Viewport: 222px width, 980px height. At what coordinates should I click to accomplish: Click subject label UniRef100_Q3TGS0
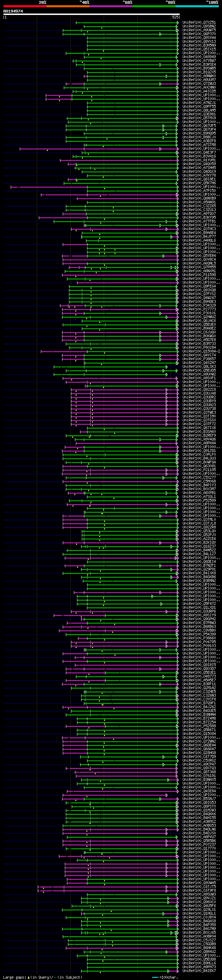(x=199, y=420)
